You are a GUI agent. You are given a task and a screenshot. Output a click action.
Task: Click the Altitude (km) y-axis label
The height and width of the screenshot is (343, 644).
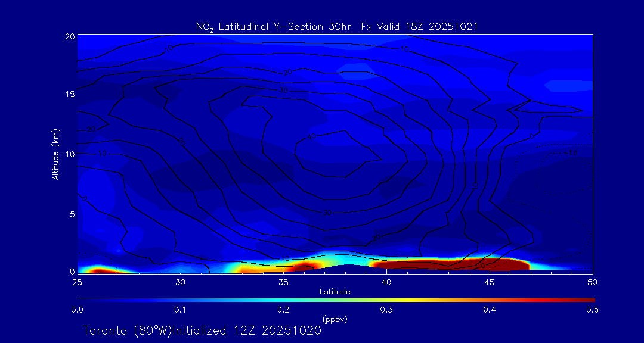55,154
